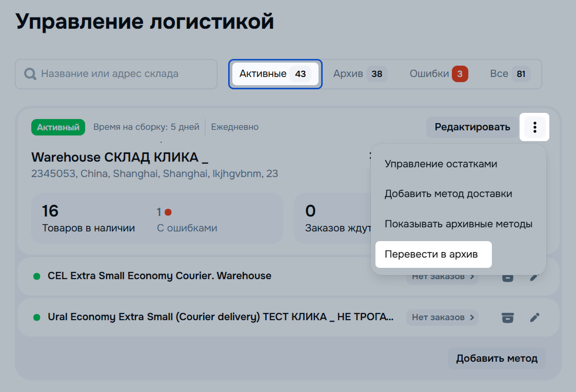Click the green status dot of Ural method
The height and width of the screenshot is (392, 576).
point(36,318)
